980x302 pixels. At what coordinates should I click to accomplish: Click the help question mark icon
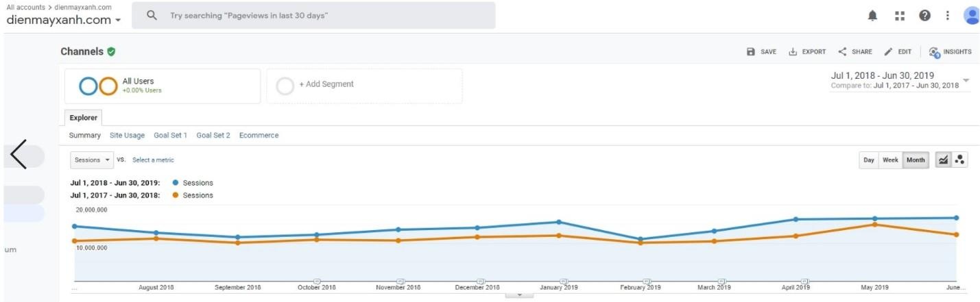click(924, 16)
